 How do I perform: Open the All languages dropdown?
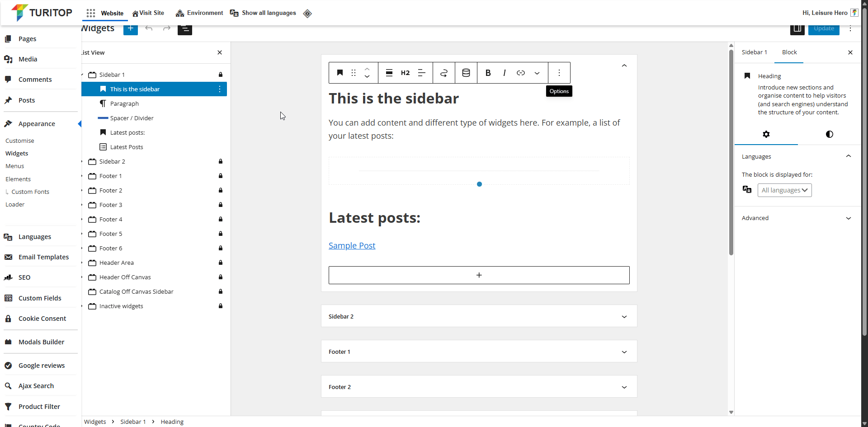pos(784,190)
